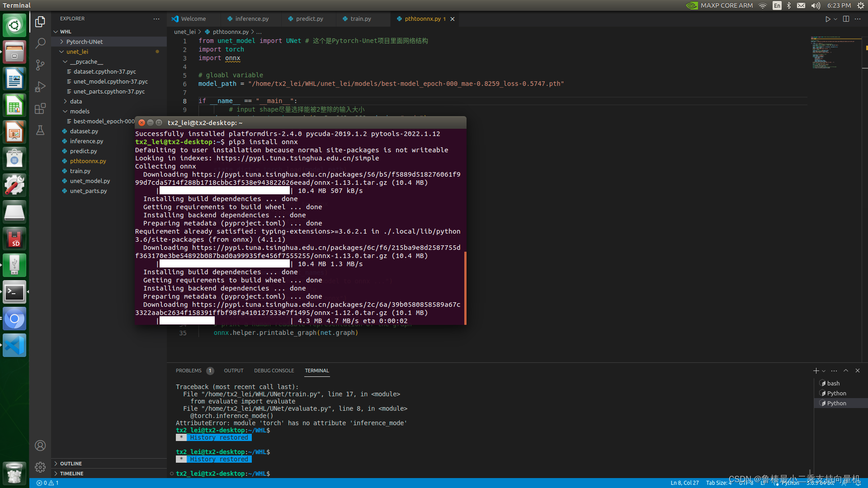Switch to the DEBUG CONSOLE tab

tap(274, 371)
